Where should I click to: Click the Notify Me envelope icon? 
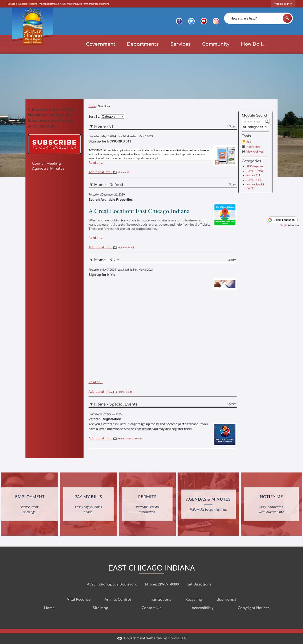click(x=243, y=147)
